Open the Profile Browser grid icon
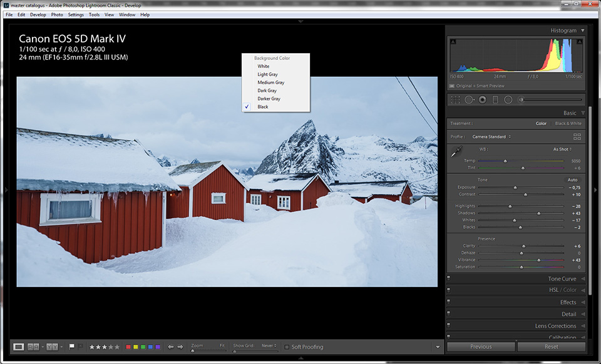 (577, 136)
